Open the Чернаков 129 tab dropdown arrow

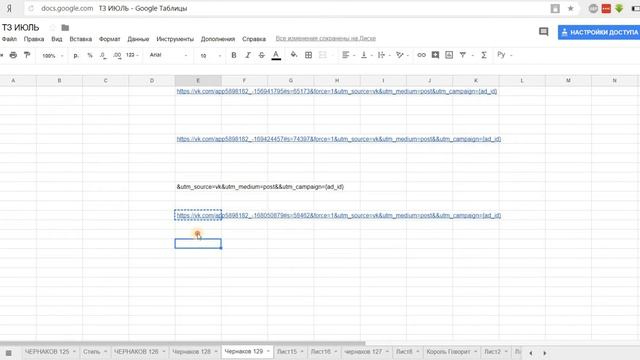click(x=268, y=351)
